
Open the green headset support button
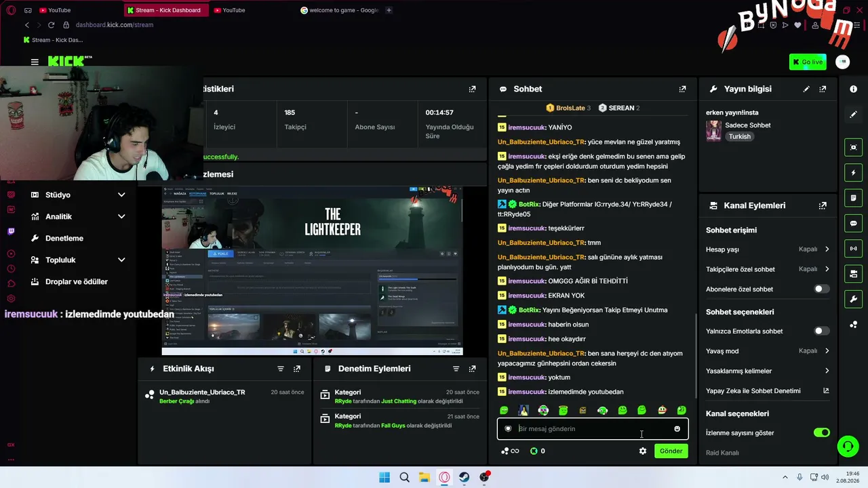848,446
